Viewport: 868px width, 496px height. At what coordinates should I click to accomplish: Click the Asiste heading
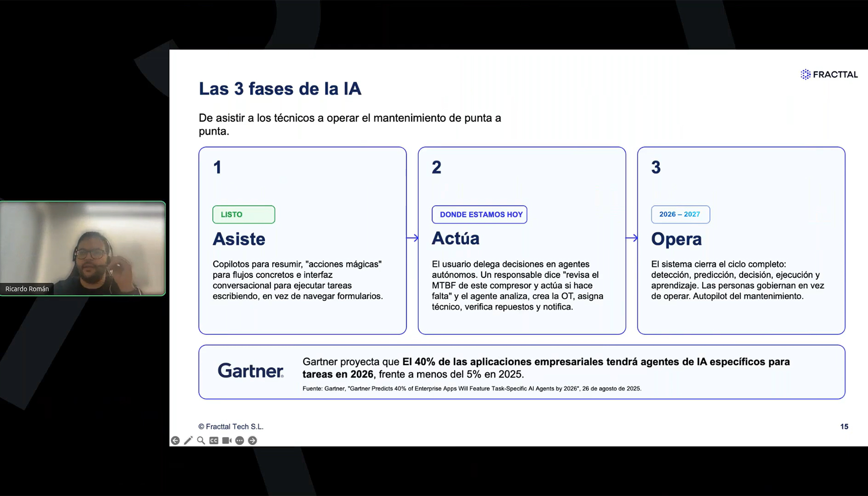point(239,239)
